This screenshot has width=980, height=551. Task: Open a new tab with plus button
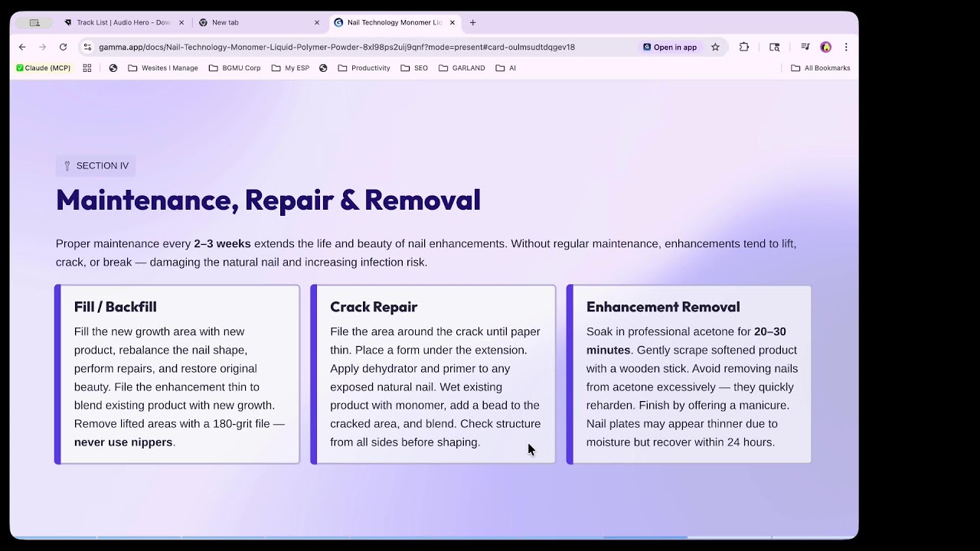(x=472, y=22)
